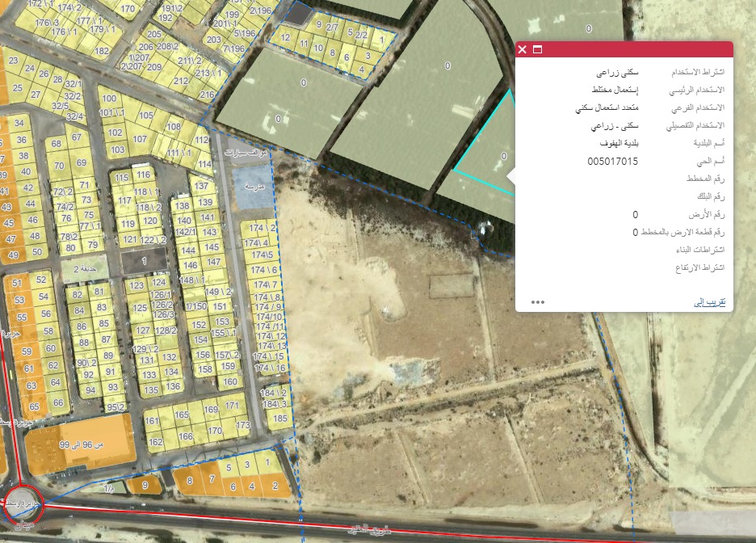Click parcel number 216
Screen dimensions: 756x543
click(x=208, y=95)
